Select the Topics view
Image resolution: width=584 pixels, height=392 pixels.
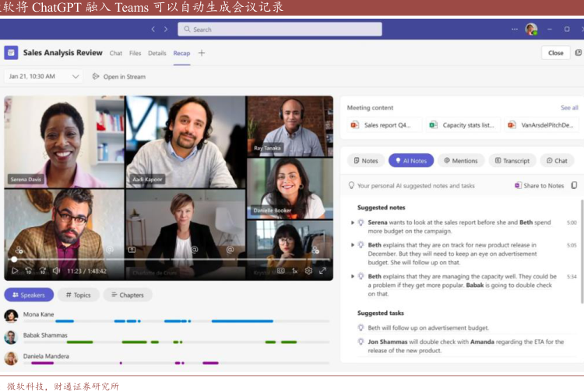coord(78,295)
